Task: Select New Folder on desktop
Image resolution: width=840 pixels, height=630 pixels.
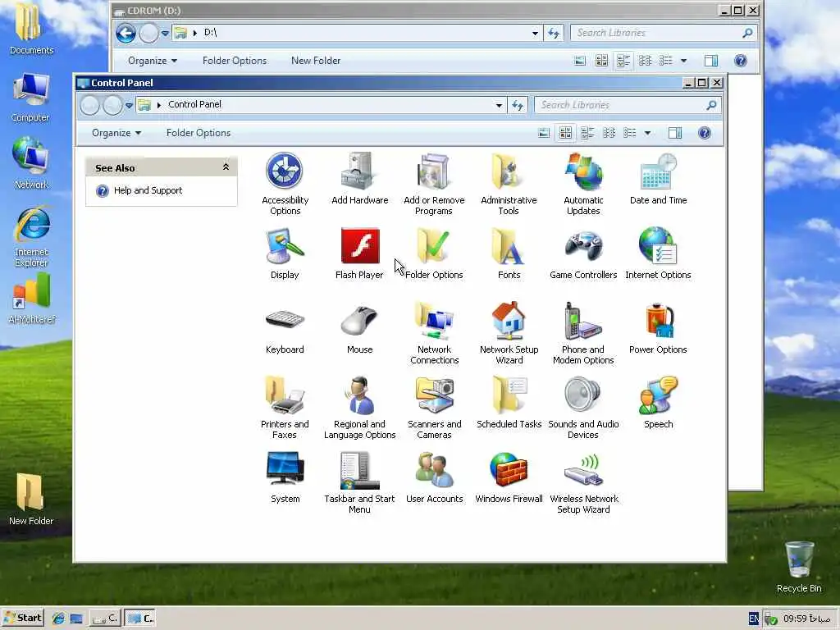Action: [x=30, y=500]
